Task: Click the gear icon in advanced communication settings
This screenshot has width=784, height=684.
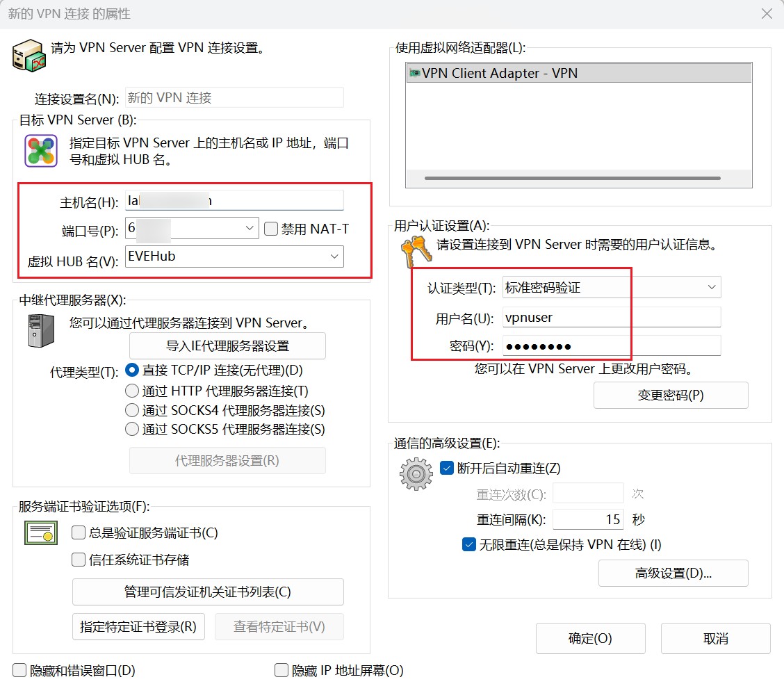Action: [x=416, y=473]
